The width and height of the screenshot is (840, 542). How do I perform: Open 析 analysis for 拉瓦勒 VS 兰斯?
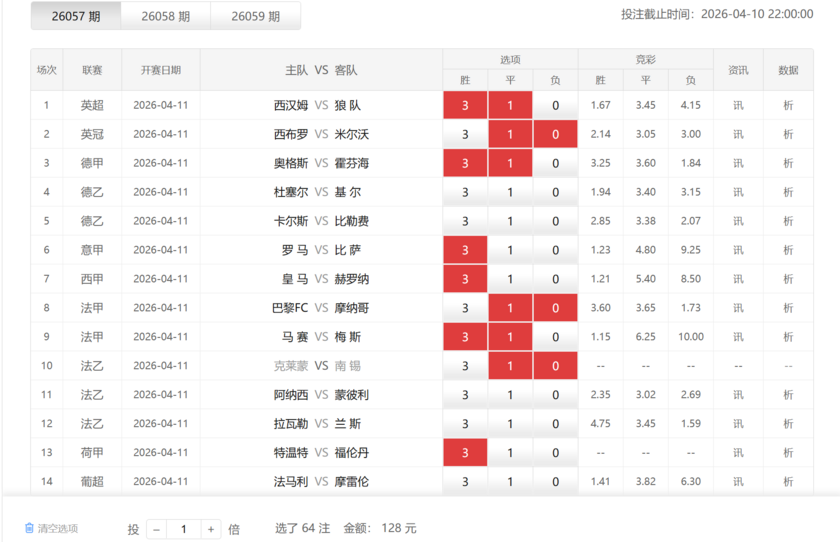coord(788,423)
